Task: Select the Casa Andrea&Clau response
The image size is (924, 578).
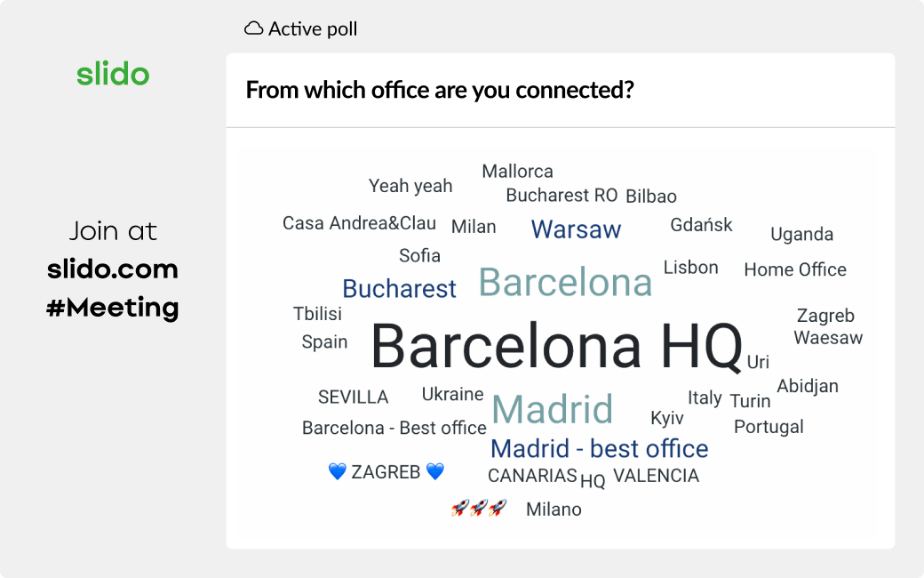Action: coord(359,223)
